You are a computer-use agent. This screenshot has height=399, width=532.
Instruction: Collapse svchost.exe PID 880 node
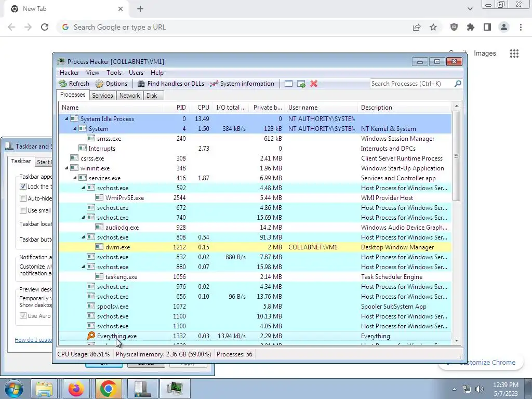pyautogui.click(x=84, y=267)
